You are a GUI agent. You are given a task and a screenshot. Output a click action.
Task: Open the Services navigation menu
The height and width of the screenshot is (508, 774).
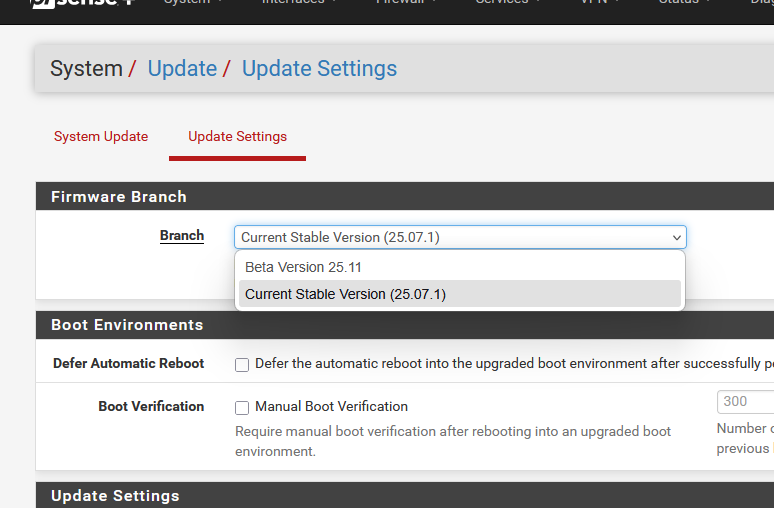508,3
